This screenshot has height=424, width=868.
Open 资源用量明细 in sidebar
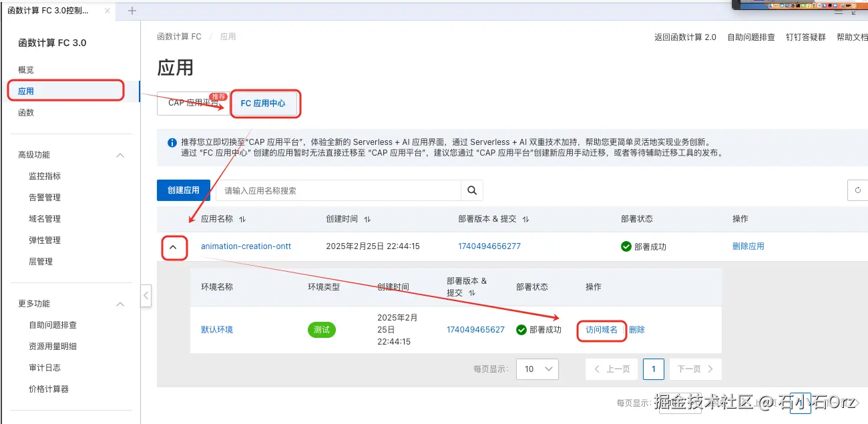point(53,347)
